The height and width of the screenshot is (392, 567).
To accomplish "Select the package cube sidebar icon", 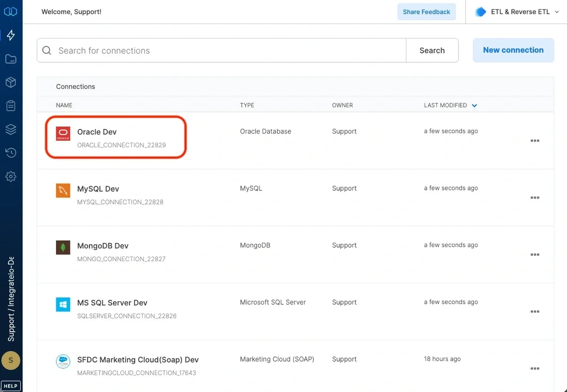I will 11,82.
